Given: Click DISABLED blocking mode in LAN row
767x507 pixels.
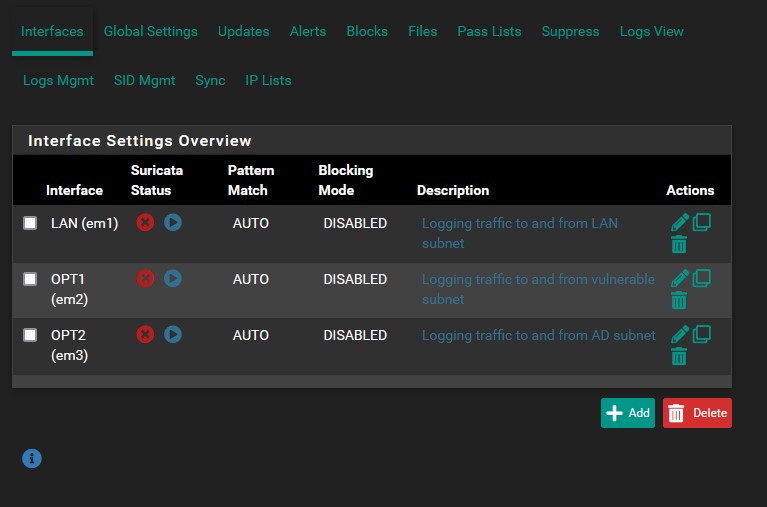Looking at the screenshot, I should (x=355, y=223).
